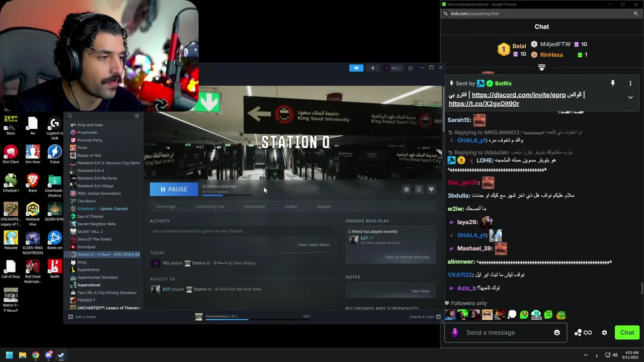Click the Steam library search magnifier icon
The image size is (644, 362).
click(x=70, y=116)
